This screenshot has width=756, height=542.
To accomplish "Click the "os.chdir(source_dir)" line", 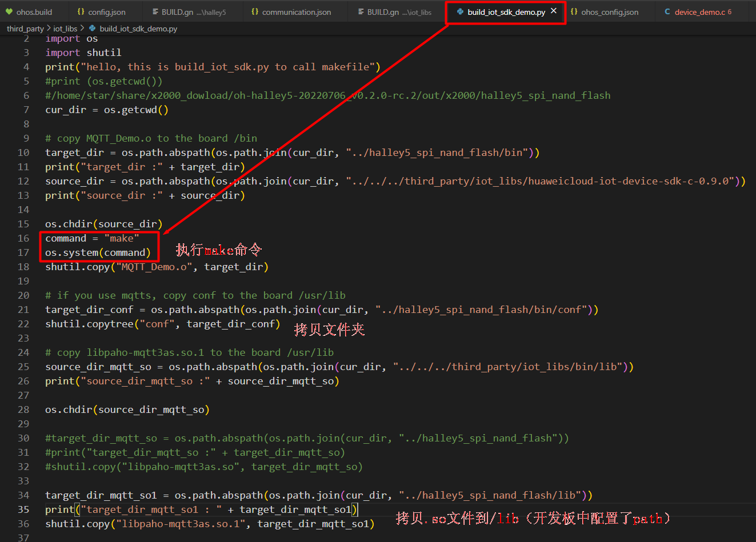I will point(104,224).
